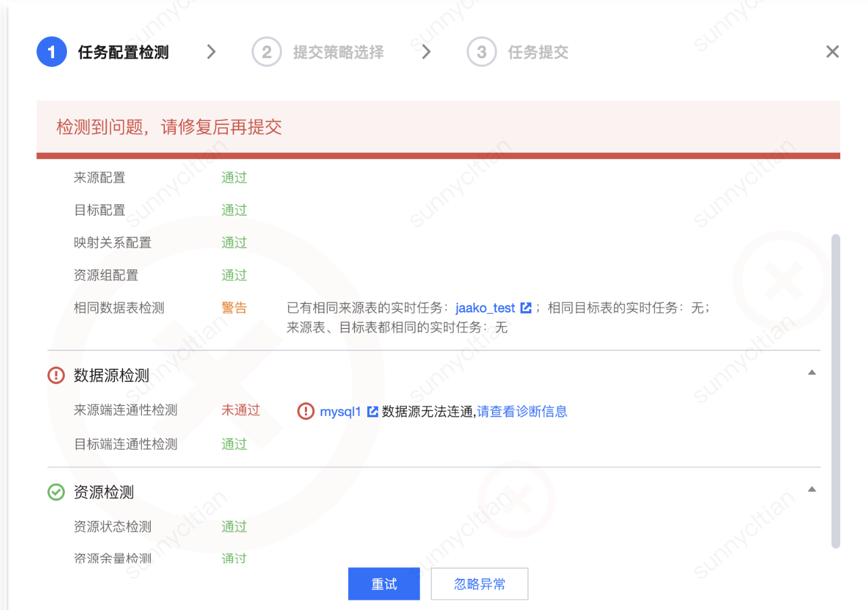Image resolution: width=868 pixels, height=610 pixels.
Task: Click the green check icon beside 资源检测
Action: click(x=56, y=492)
